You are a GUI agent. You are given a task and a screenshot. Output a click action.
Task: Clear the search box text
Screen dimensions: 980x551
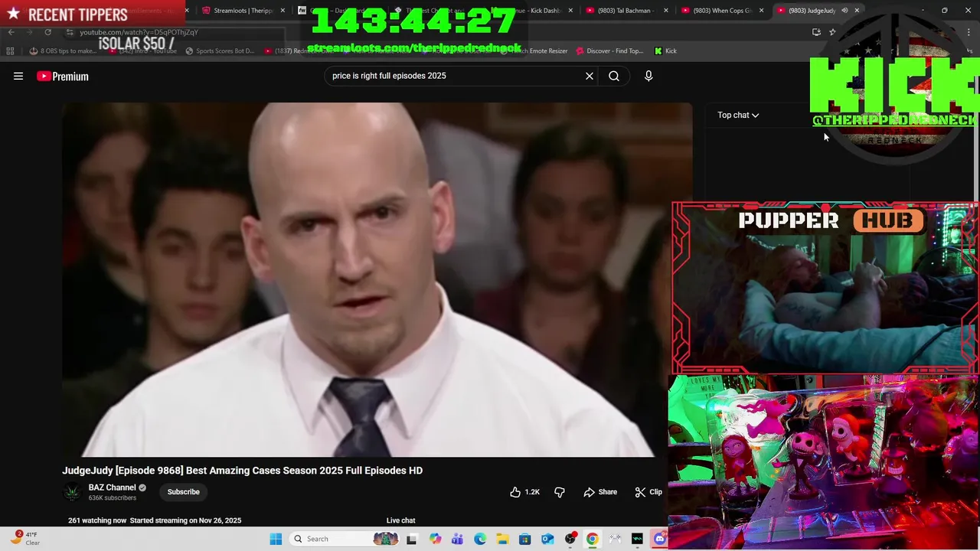[x=590, y=76]
